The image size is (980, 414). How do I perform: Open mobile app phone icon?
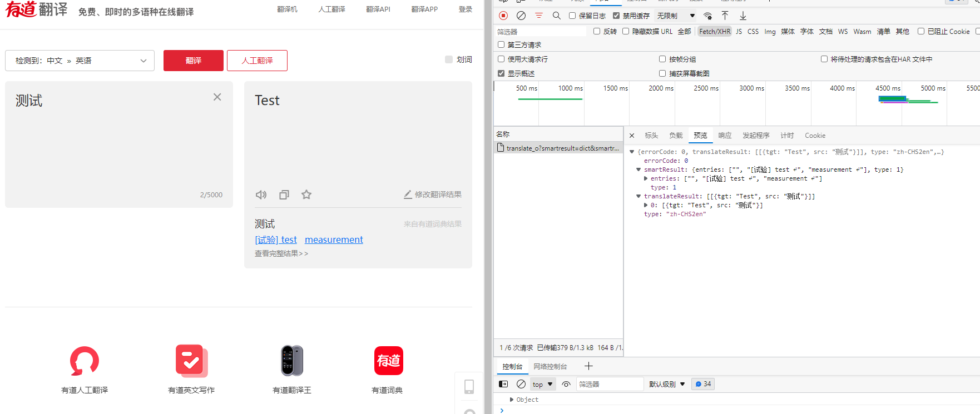[x=469, y=387]
